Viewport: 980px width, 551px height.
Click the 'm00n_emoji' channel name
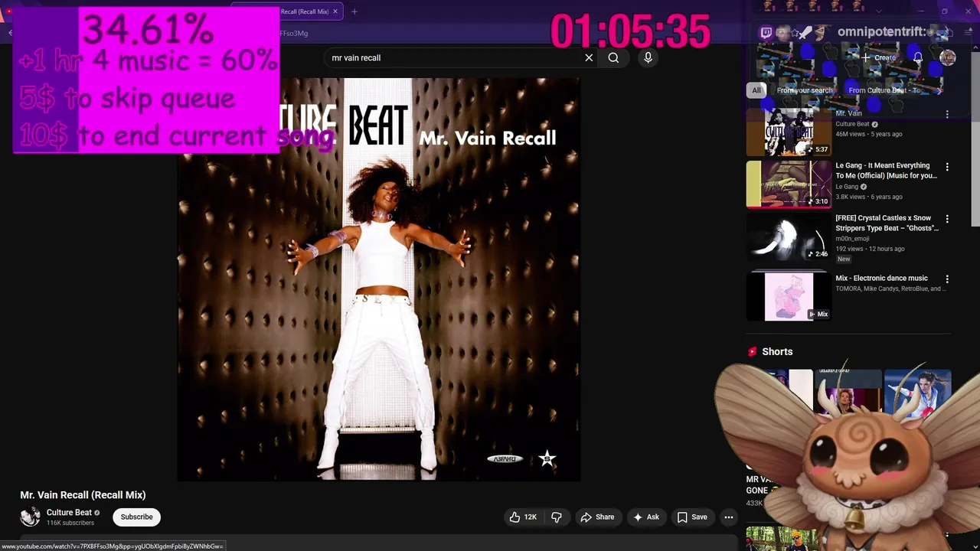[x=852, y=239]
